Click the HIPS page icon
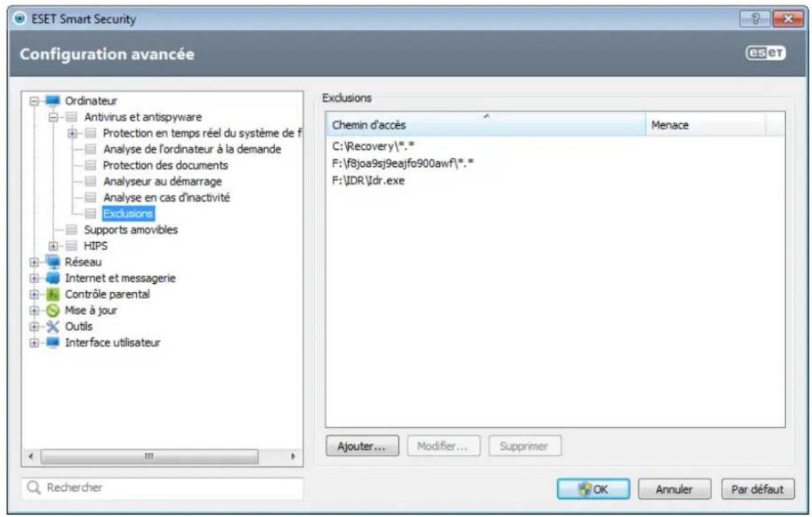The width and height of the screenshot is (812, 517). pyautogui.click(x=71, y=246)
